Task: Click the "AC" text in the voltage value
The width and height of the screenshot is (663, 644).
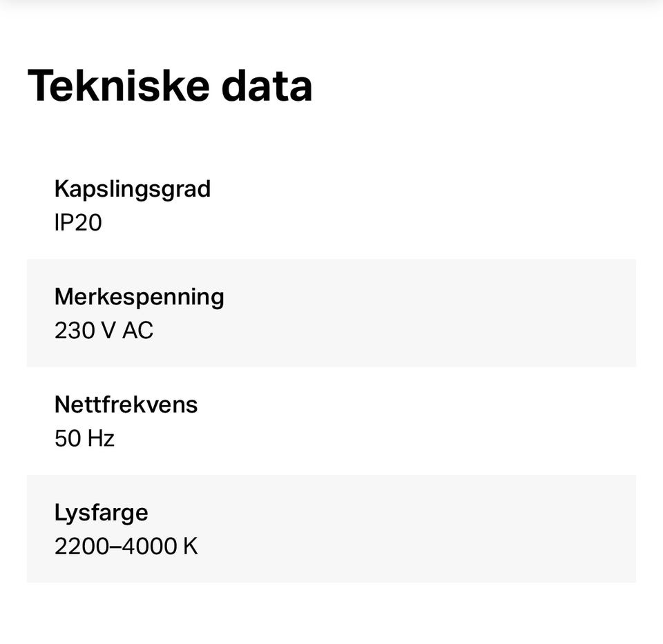Action: coord(137,331)
